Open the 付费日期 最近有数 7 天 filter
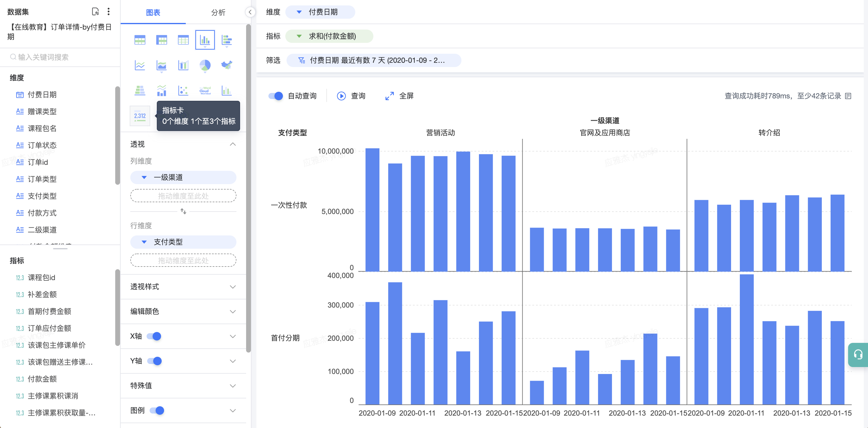Image resolution: width=868 pixels, height=428 pixels. pos(374,60)
